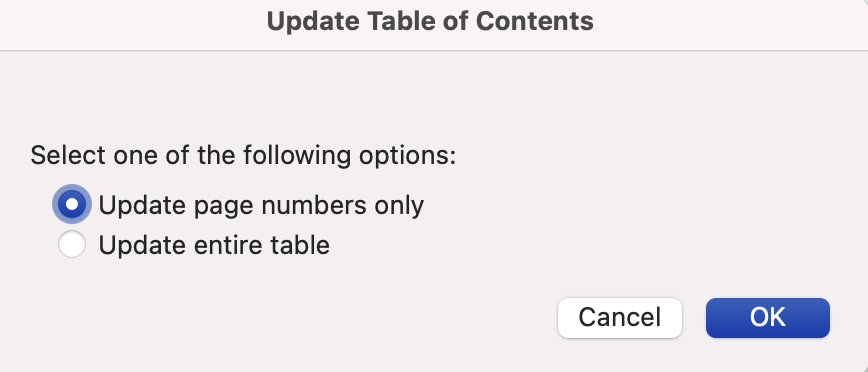The width and height of the screenshot is (868, 372).
Task: Click the "Update entire table" label text
Action: tap(214, 245)
